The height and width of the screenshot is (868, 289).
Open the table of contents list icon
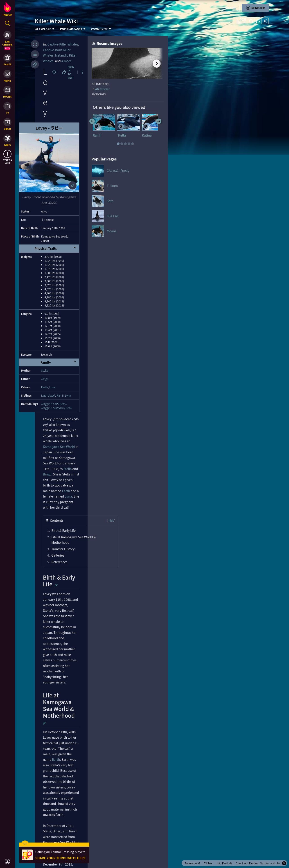[35, 54]
